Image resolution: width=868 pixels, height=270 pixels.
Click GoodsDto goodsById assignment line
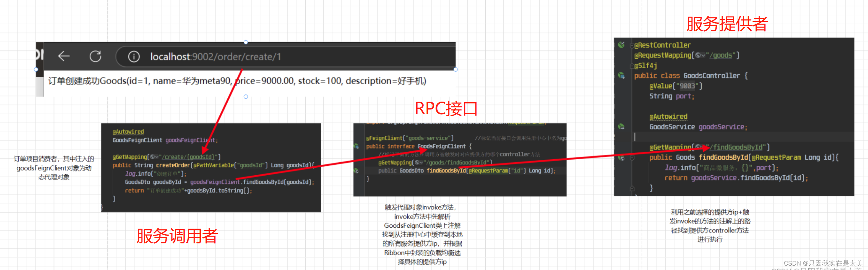(x=219, y=182)
